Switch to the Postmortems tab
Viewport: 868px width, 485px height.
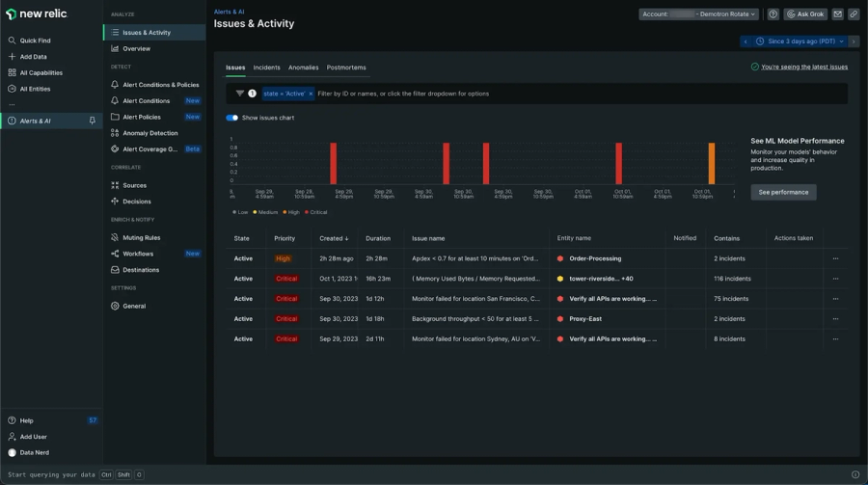point(346,67)
